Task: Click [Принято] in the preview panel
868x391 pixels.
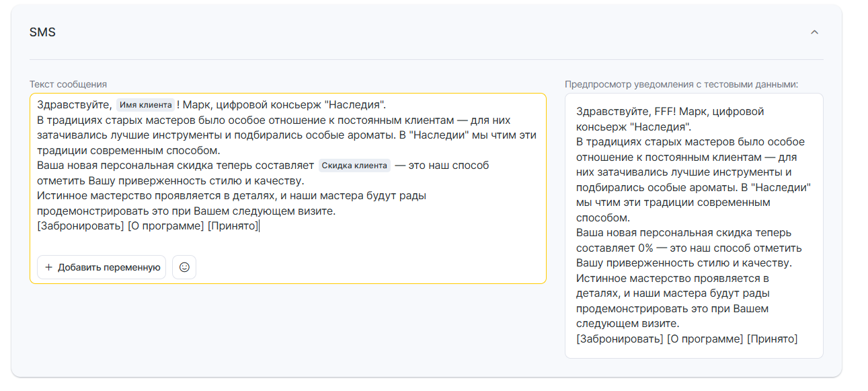Action: point(773,339)
